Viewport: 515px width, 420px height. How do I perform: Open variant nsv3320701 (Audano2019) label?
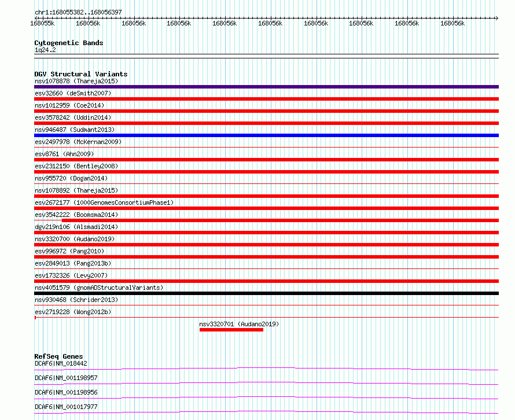click(239, 324)
